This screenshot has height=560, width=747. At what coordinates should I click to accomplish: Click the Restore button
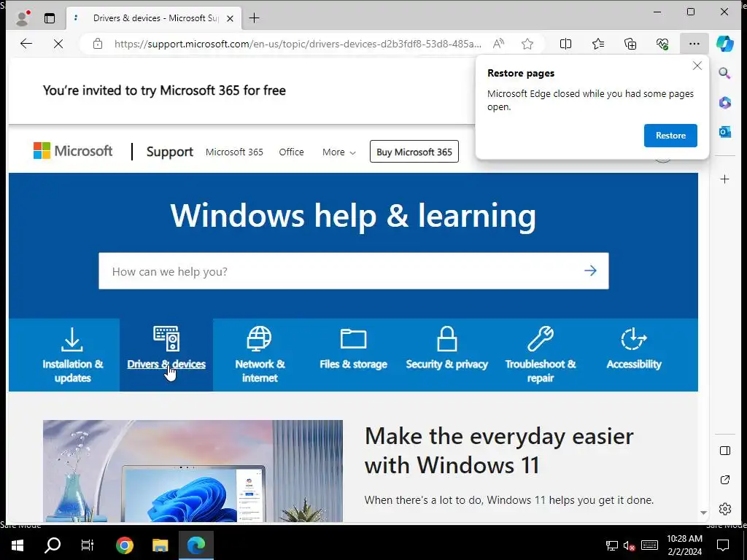(x=670, y=135)
